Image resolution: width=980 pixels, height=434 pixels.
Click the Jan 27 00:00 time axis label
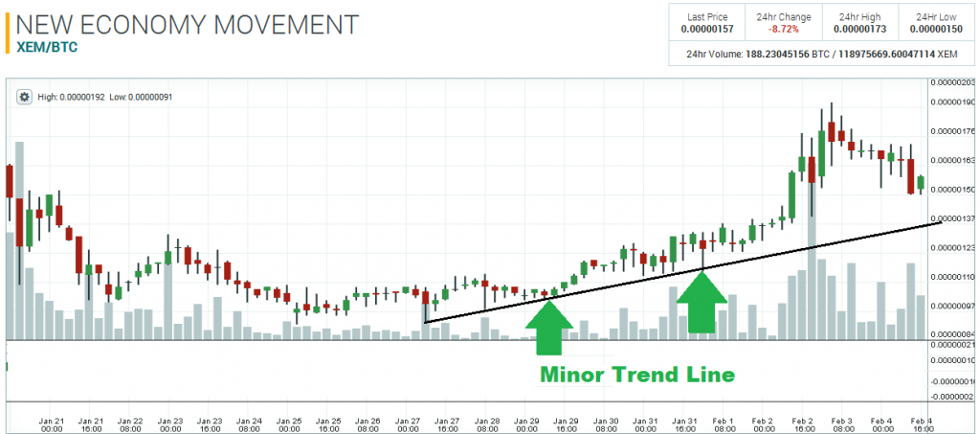point(408,424)
